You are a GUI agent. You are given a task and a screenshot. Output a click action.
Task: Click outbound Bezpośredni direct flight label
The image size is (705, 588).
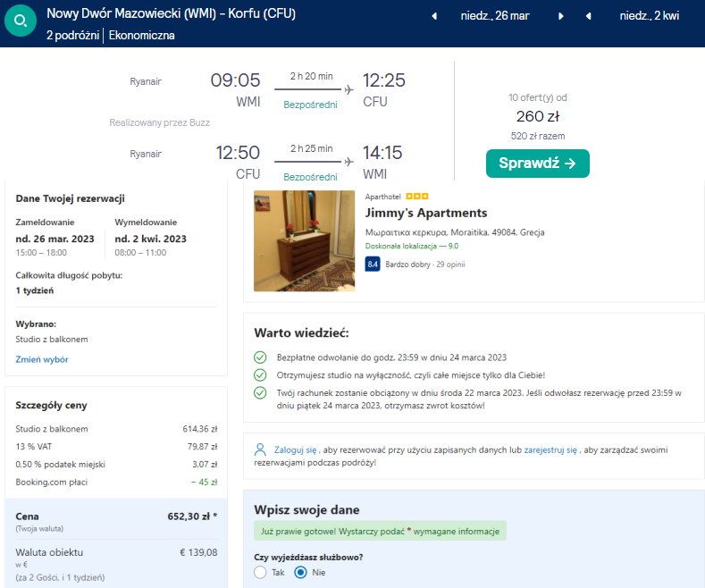click(x=310, y=105)
